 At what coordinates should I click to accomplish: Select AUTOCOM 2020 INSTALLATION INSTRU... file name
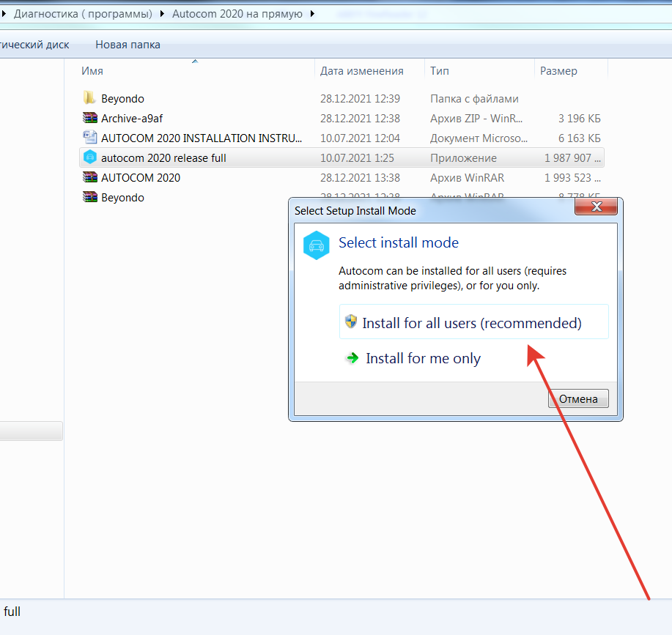(202, 138)
